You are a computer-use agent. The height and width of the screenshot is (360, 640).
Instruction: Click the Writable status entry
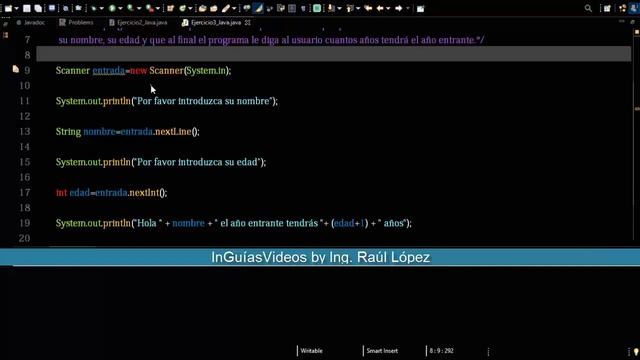tap(311, 351)
